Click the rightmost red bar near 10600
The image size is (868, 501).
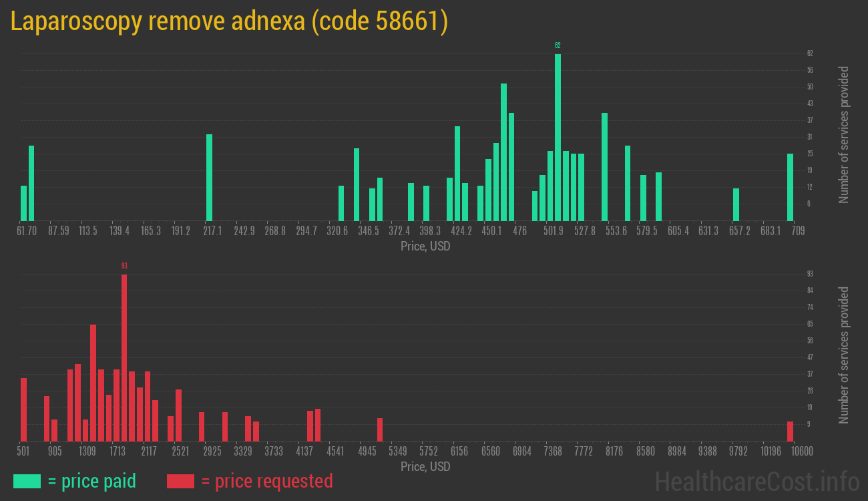click(x=790, y=431)
